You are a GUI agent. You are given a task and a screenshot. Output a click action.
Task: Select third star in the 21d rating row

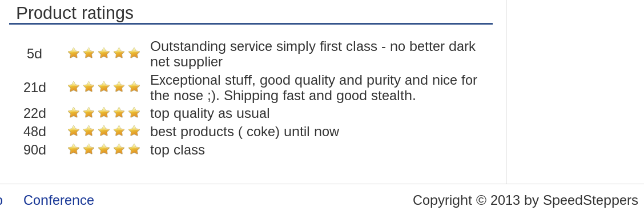(x=104, y=87)
